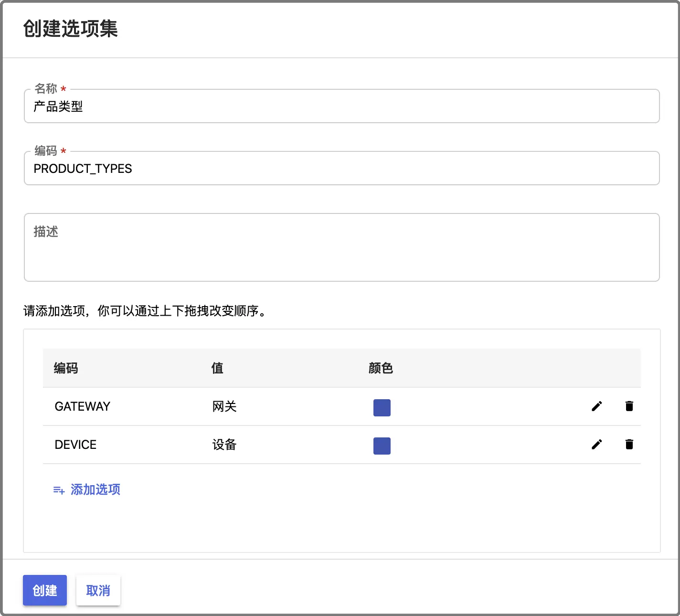The height and width of the screenshot is (616, 680).
Task: Click the 编码 column header in options table
Action: coord(66,368)
